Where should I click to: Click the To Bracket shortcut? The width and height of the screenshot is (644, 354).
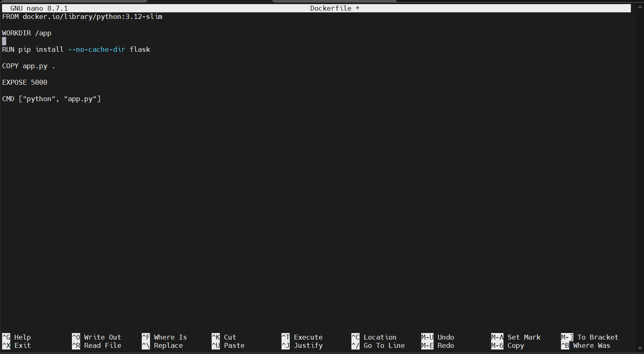[x=590, y=337]
